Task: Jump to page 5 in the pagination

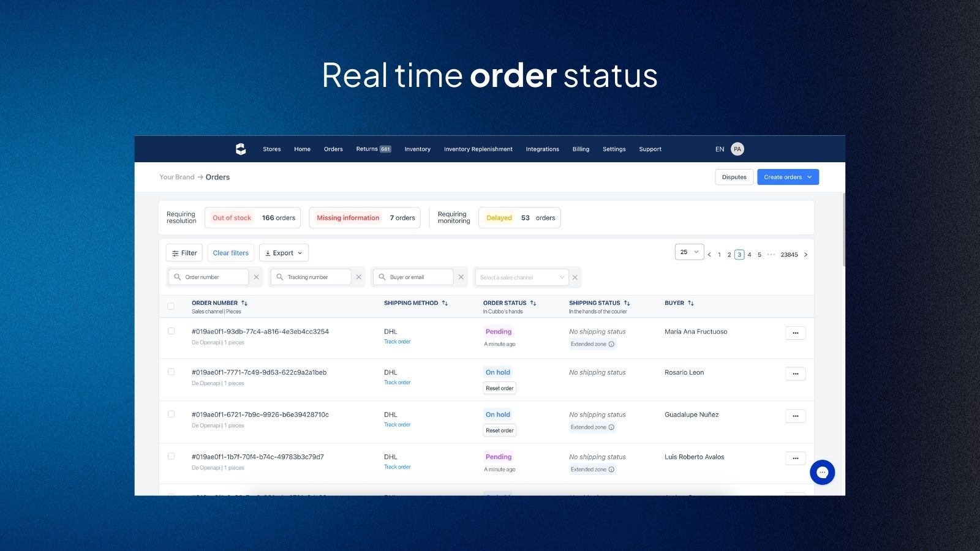Action: [759, 254]
